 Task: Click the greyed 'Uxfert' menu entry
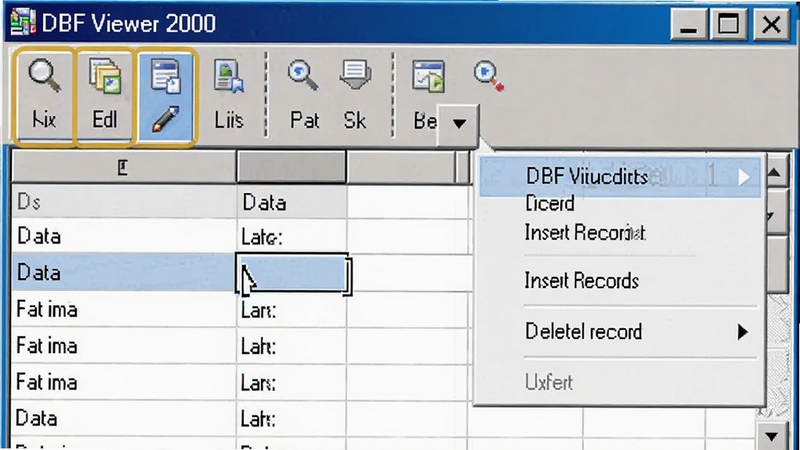click(548, 382)
